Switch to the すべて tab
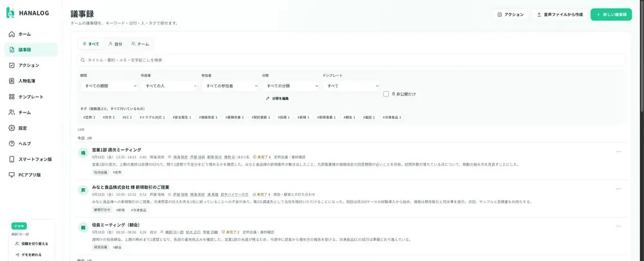 coord(91,44)
